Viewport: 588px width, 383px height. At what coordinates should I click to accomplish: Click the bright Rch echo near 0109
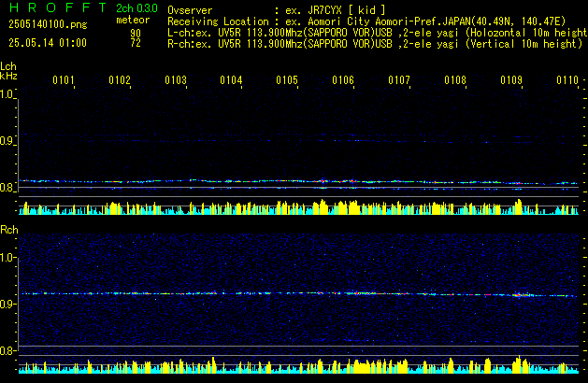522,295
